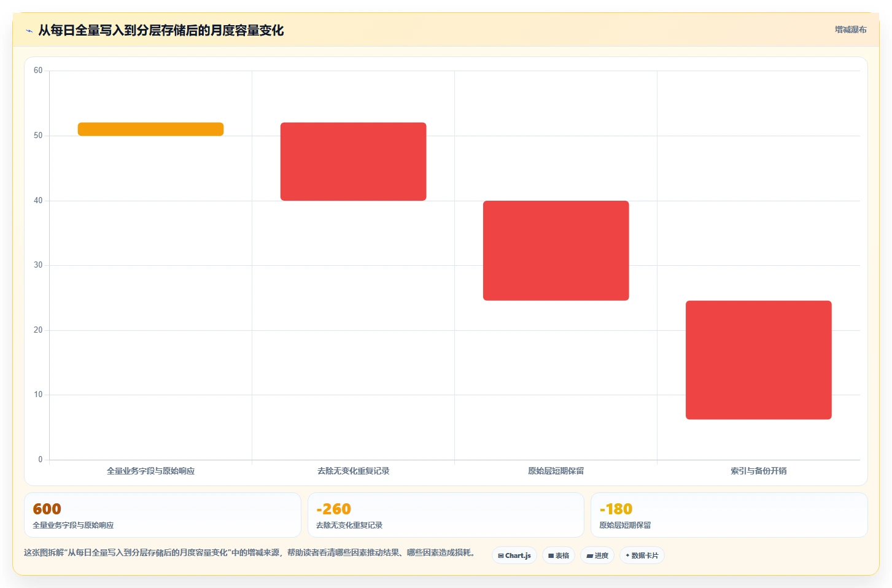The width and height of the screenshot is (892, 588).
Task: Click axis label 原始层短期保留
Action: [556, 471]
